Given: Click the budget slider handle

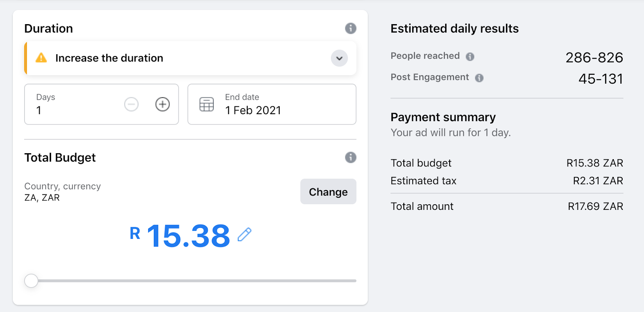Looking at the screenshot, I should pyautogui.click(x=31, y=281).
